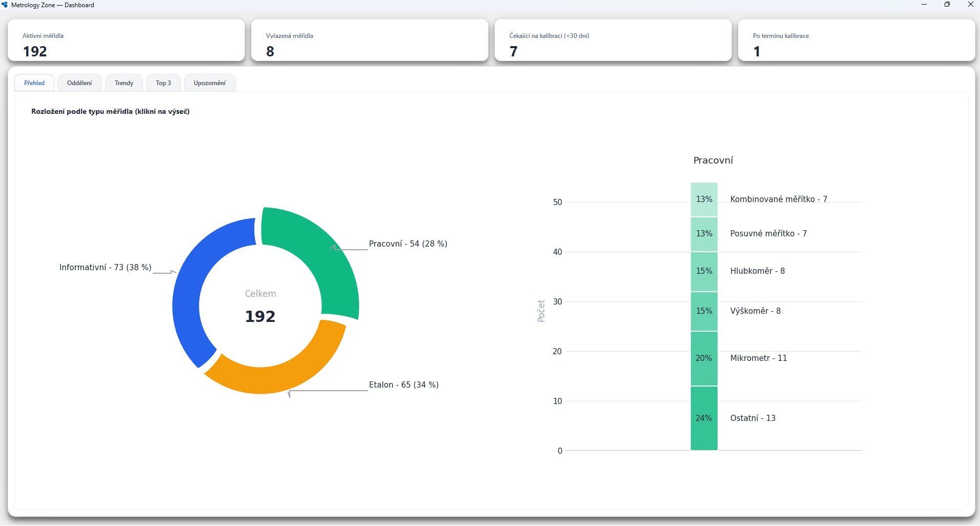Click the Kombinované měřítko 13% bar segment
The width and height of the screenshot is (980, 526).
[x=704, y=199]
